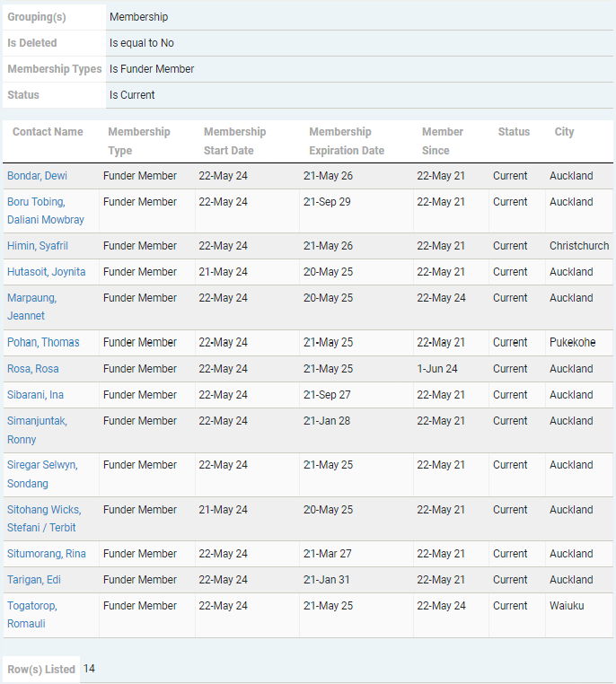616x684 pixels.
Task: Click the Rosa, Rosa contact link
Action: (x=32, y=369)
